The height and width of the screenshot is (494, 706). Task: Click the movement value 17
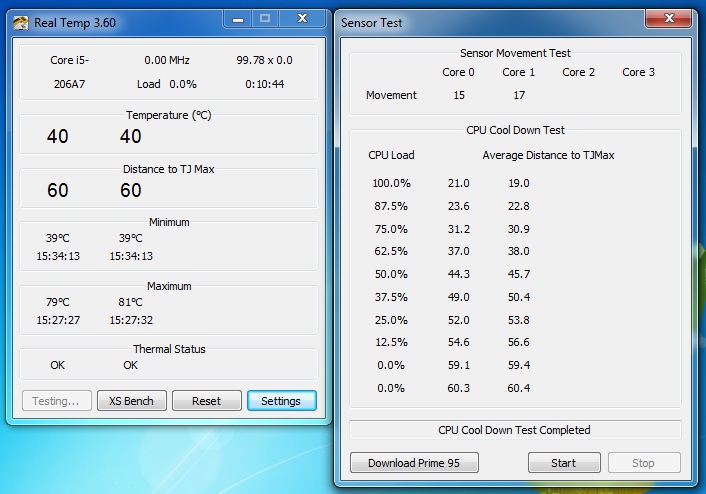[x=519, y=95]
